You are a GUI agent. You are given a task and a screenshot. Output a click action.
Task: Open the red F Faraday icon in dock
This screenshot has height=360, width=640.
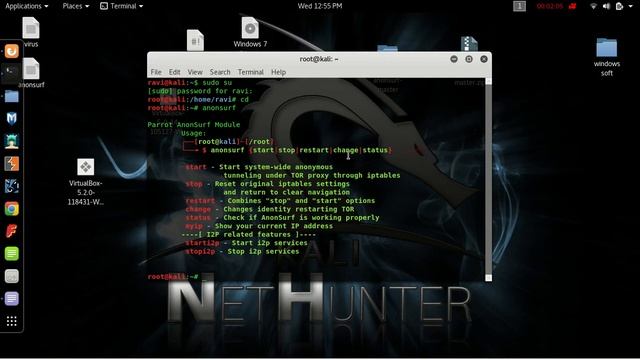click(11, 231)
